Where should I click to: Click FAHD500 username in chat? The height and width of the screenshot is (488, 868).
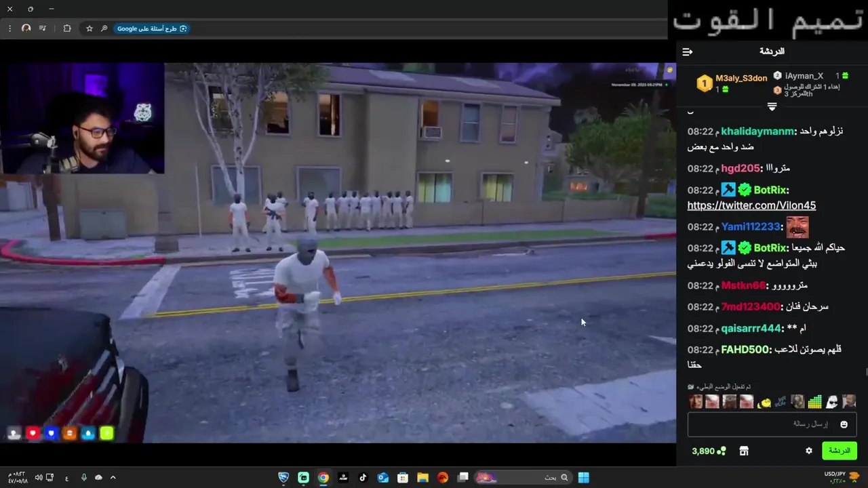pos(746,350)
